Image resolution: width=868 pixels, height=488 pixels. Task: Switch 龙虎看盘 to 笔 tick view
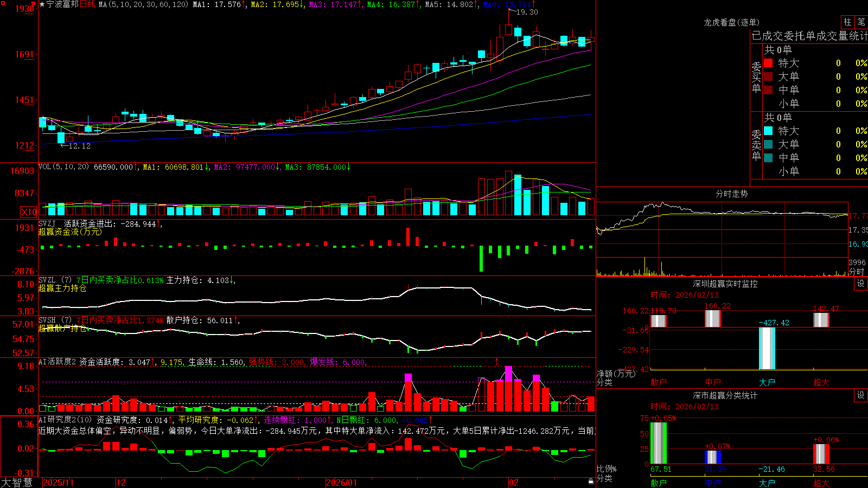pyautogui.click(x=861, y=22)
